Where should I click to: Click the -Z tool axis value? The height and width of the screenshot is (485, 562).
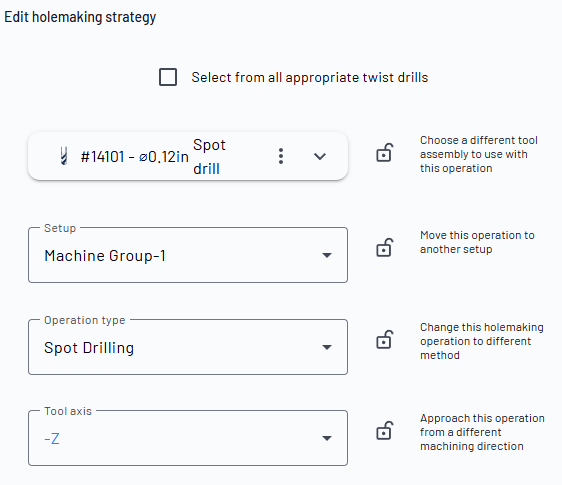tap(52, 439)
